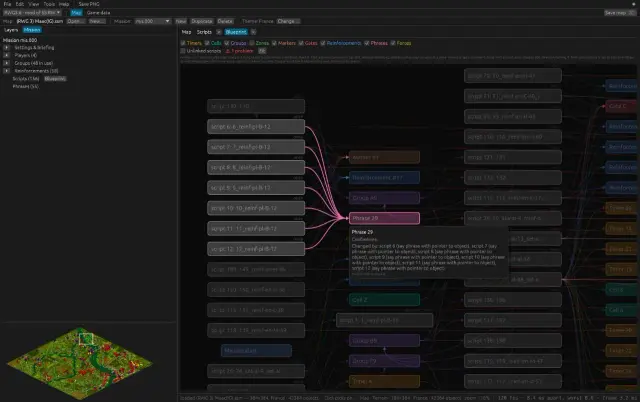Select the Phrases (55) tree row
This screenshot has width=640, height=402.
(x=25, y=87)
